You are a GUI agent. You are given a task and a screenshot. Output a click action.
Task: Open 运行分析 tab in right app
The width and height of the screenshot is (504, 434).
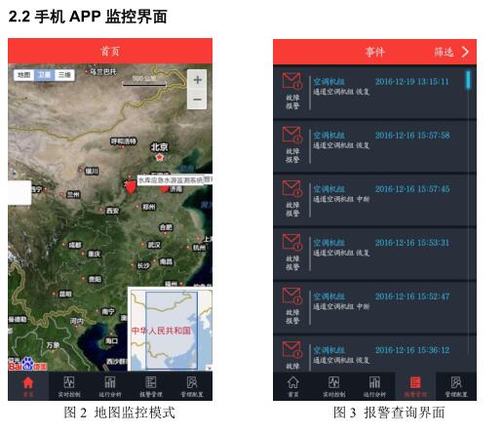click(x=374, y=386)
